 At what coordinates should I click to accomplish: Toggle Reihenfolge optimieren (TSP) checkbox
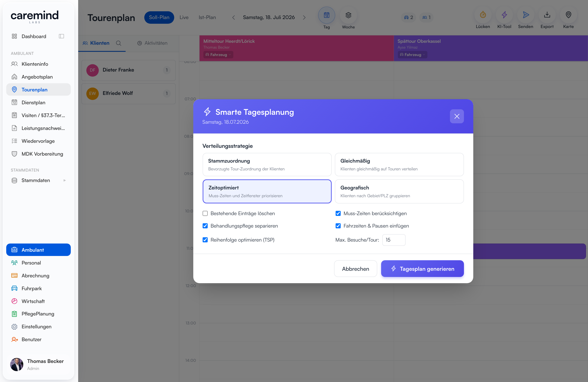[x=205, y=240]
